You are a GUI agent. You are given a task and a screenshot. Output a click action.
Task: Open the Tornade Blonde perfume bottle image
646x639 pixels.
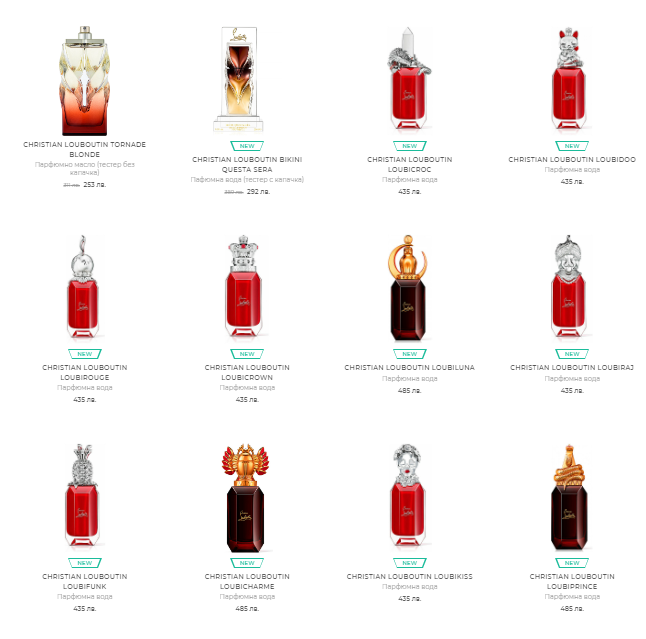[84, 81]
